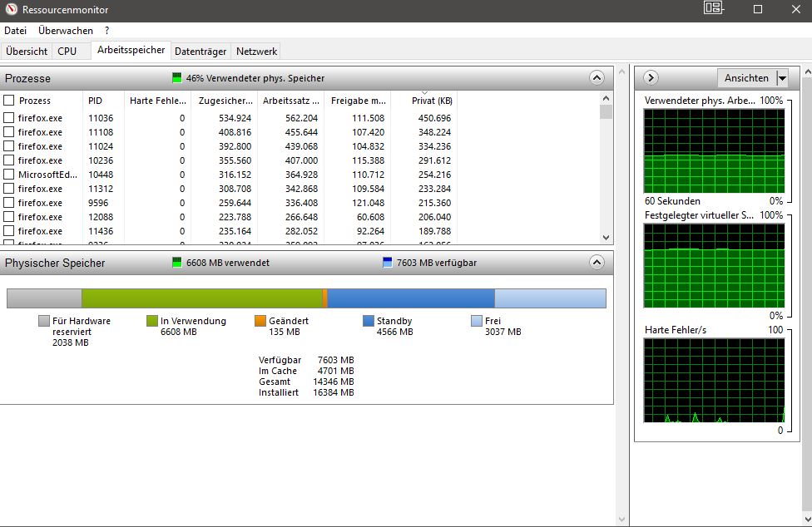The width and height of the screenshot is (812, 527).
Task: Enable checkbox for MicrosoftEd... PID 10448
Action: pyautogui.click(x=9, y=175)
